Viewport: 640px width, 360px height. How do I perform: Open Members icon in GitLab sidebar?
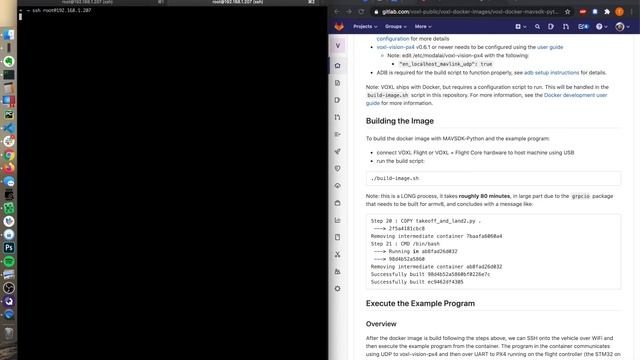click(338, 271)
